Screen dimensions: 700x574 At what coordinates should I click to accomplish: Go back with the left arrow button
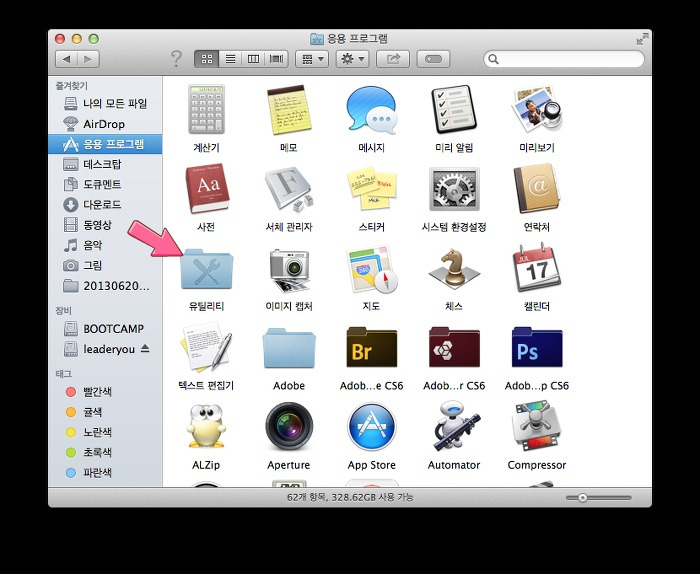click(67, 59)
